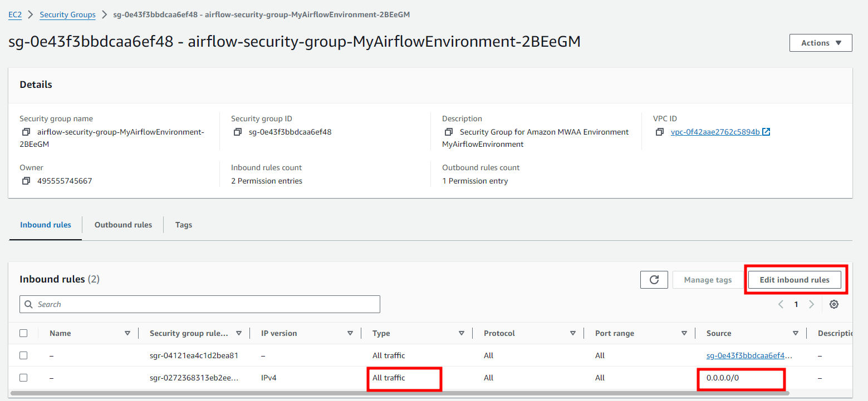Screen dimensions: 868x401
Task: Open vpc-0f42aae2762c5894b link
Action: point(715,132)
